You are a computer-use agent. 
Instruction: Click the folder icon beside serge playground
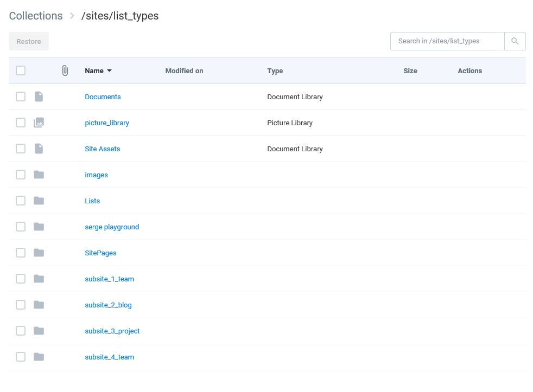[39, 227]
